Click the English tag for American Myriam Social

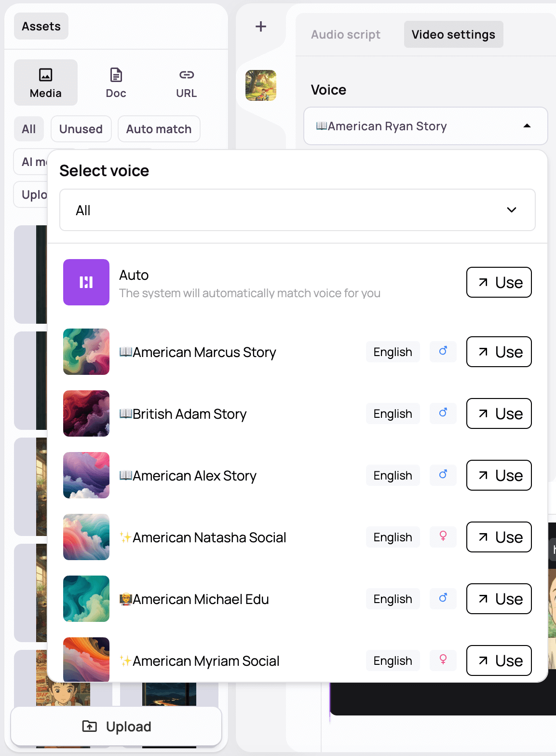coord(393,660)
